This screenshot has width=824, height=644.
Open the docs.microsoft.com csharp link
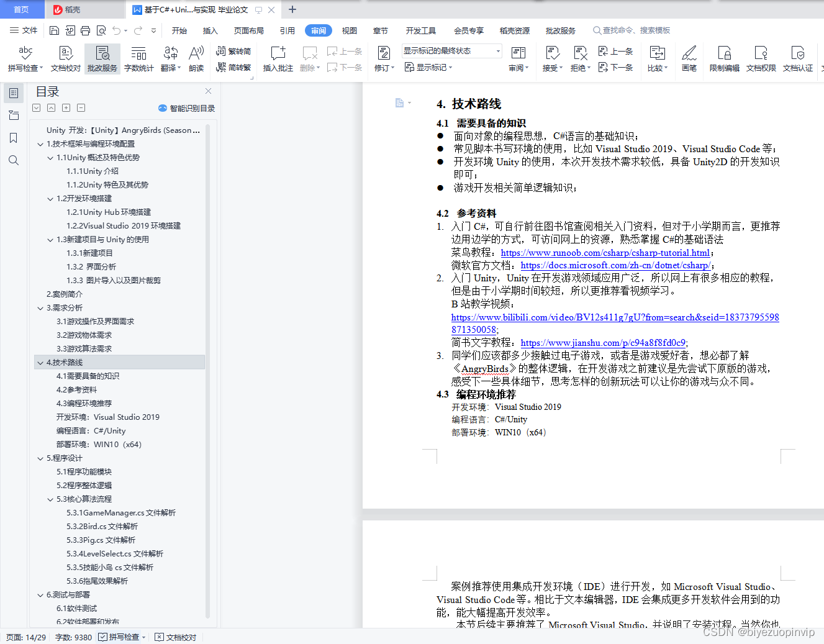click(616, 265)
